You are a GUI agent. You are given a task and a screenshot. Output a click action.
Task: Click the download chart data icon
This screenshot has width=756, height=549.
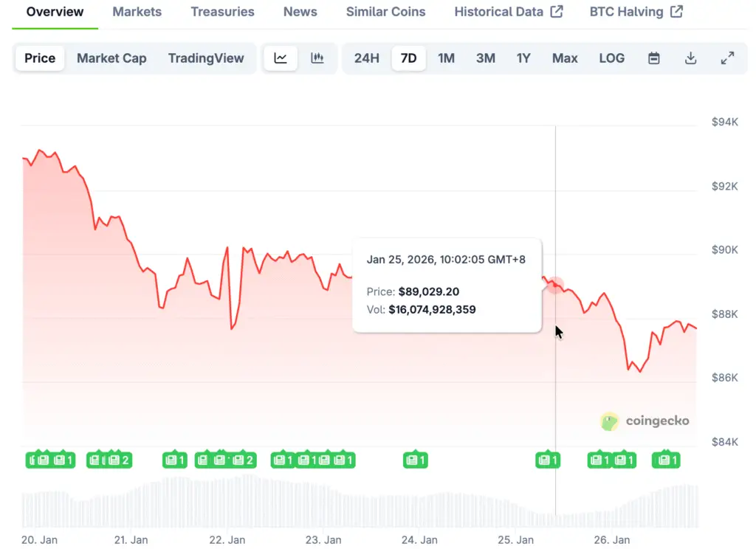pyautogui.click(x=690, y=58)
